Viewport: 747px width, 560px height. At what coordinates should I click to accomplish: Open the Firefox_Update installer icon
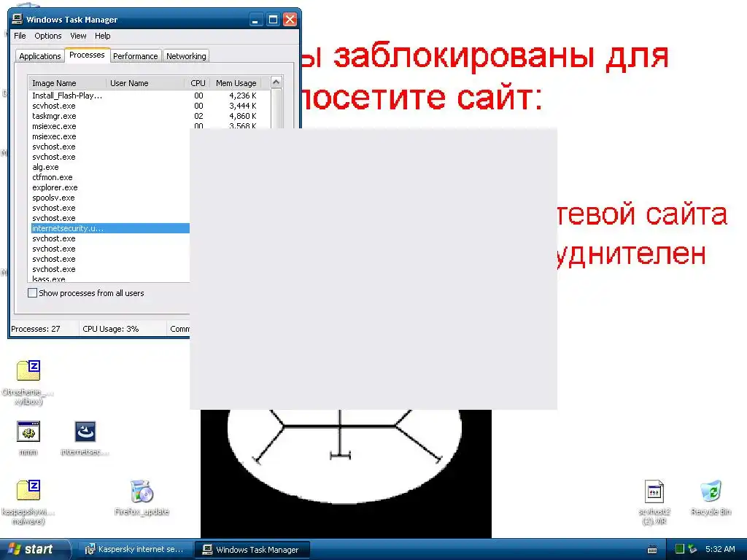click(x=142, y=491)
